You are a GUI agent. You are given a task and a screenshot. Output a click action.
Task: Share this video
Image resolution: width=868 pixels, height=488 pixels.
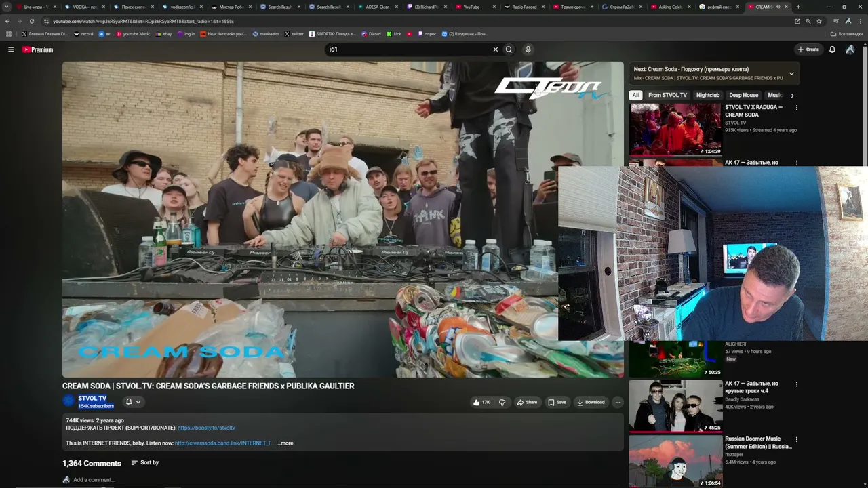pos(527,402)
